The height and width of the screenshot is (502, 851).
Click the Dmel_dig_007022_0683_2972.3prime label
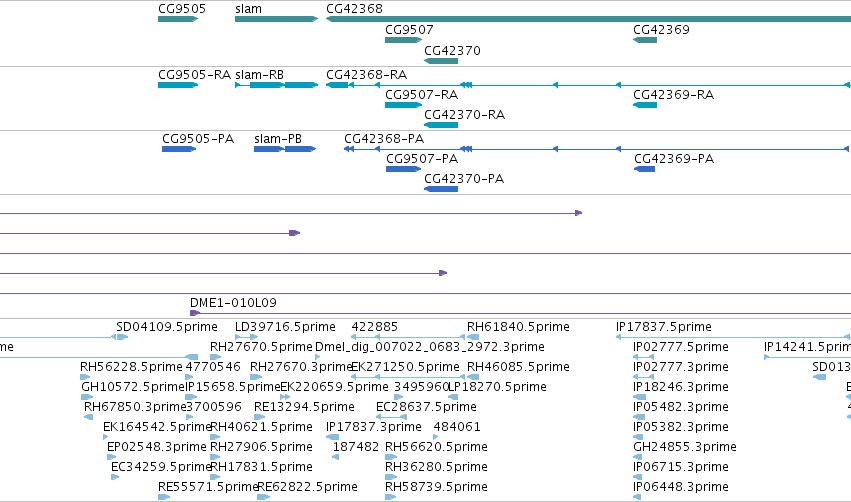pyautogui.click(x=429, y=347)
